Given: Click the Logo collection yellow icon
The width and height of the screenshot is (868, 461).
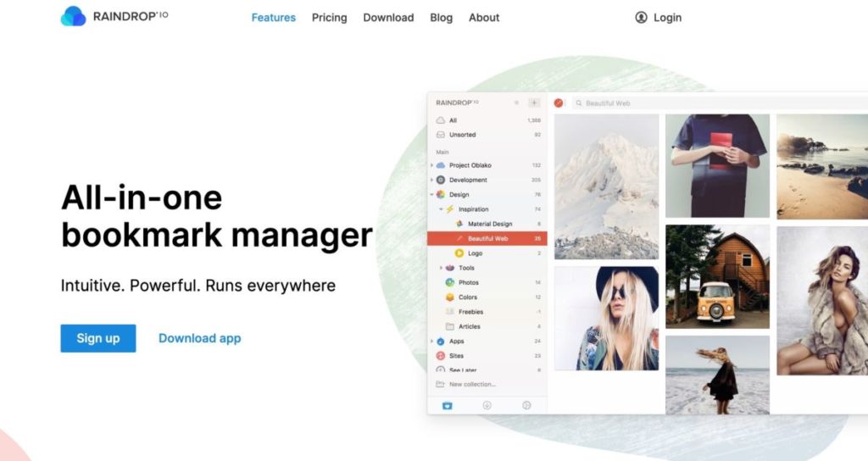Looking at the screenshot, I should (459, 253).
